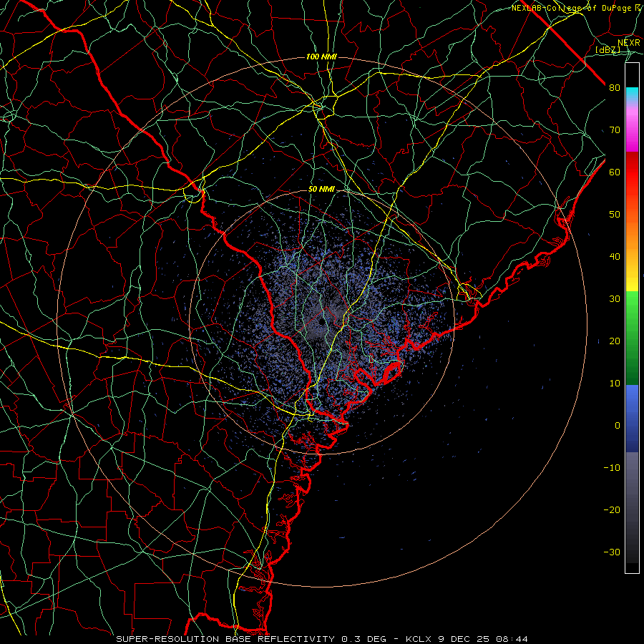644x644 pixels.
Task: Click the NEXR label at the top right
Action: tap(628, 42)
